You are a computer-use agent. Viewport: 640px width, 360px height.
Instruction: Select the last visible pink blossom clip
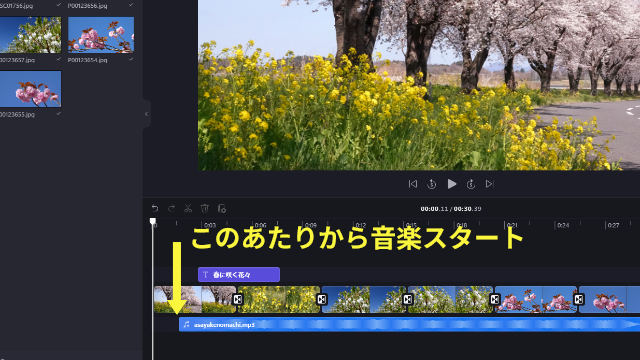click(609, 300)
